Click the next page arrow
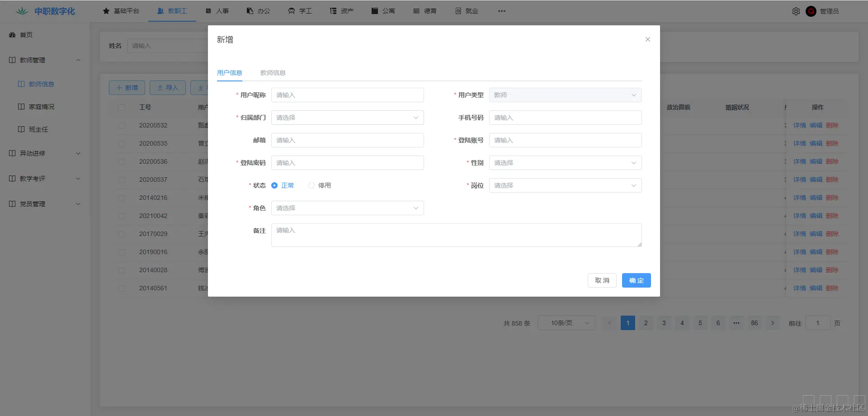The width and height of the screenshot is (868, 416). coord(773,323)
